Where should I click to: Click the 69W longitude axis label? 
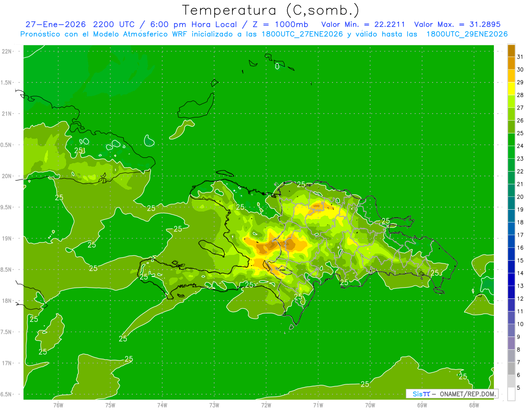pyautogui.click(x=422, y=405)
